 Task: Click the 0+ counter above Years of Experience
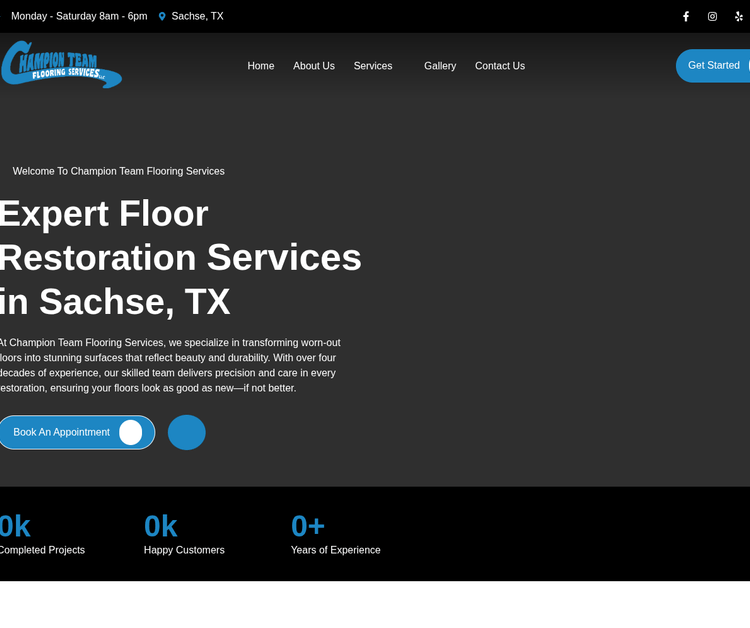tap(308, 526)
